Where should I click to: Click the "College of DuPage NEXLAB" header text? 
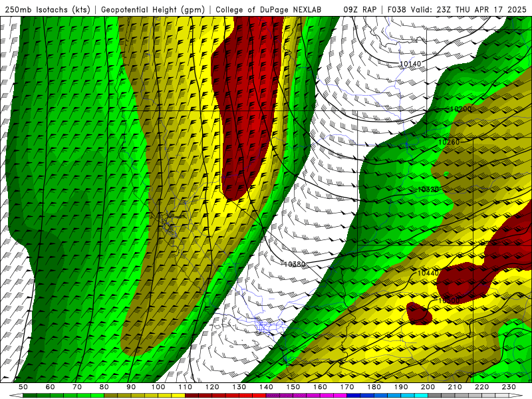click(269, 10)
